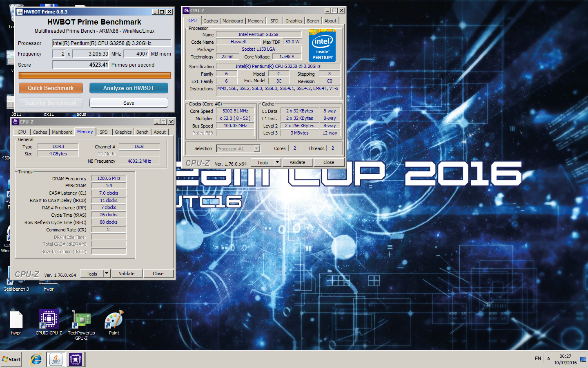Click the HWBOT Prime window title icon
The image size is (588, 368).
coord(19,11)
